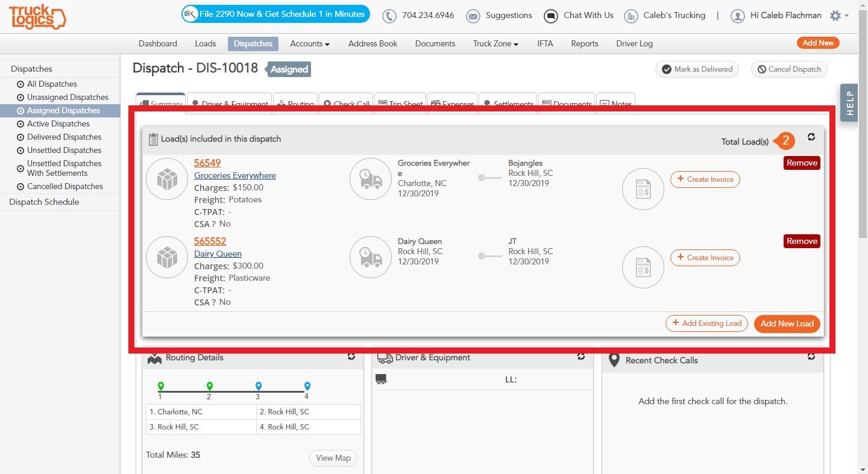Refresh the Recent Check Calls panel
868x474 pixels.
811,357
